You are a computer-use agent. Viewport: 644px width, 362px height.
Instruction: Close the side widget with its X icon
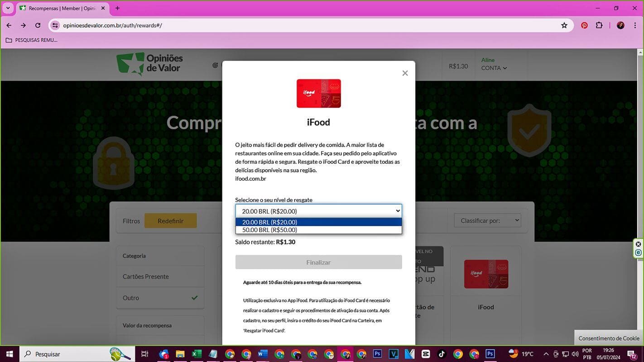638,244
